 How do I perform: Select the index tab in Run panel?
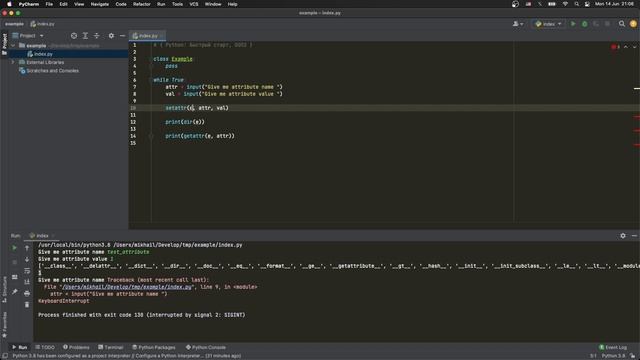tap(41, 236)
